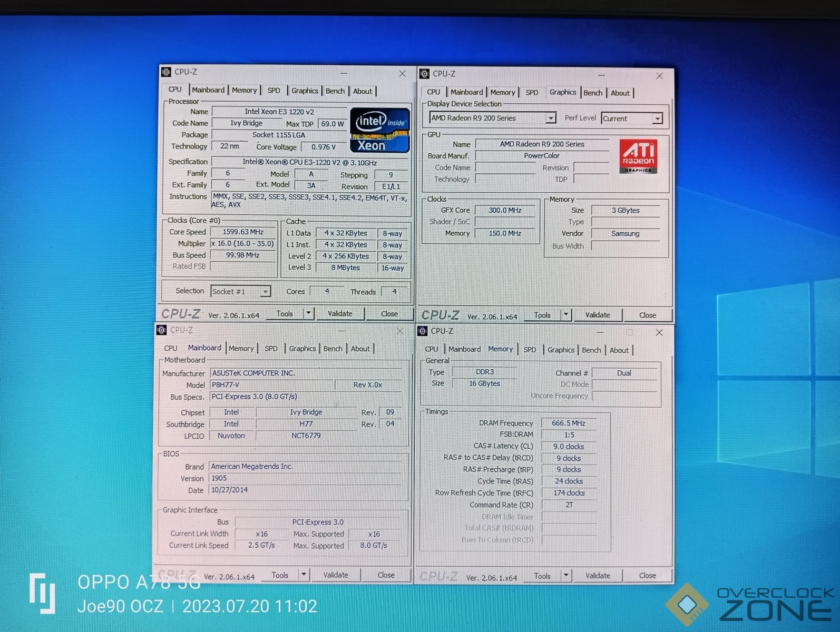Click the 'Dual' channel value
The height and width of the screenshot is (632, 840).
624,373
